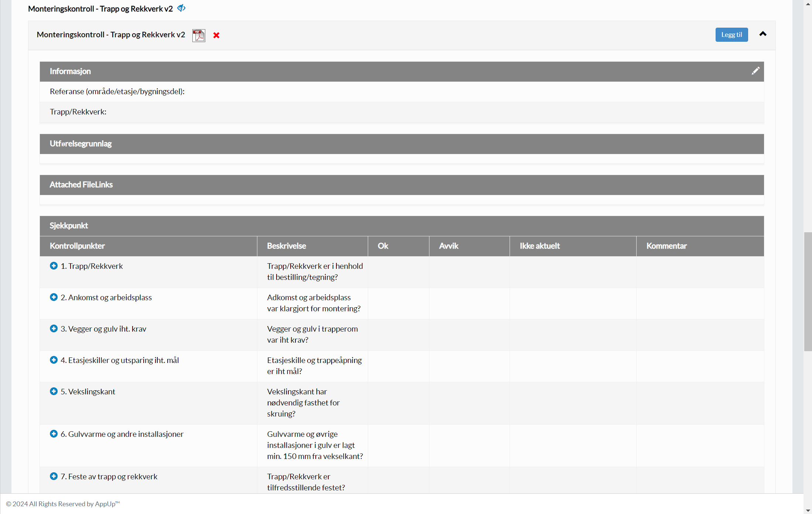
Task: Click description 'Gulvvarme og øvrige installasjoner'
Action: (315, 445)
